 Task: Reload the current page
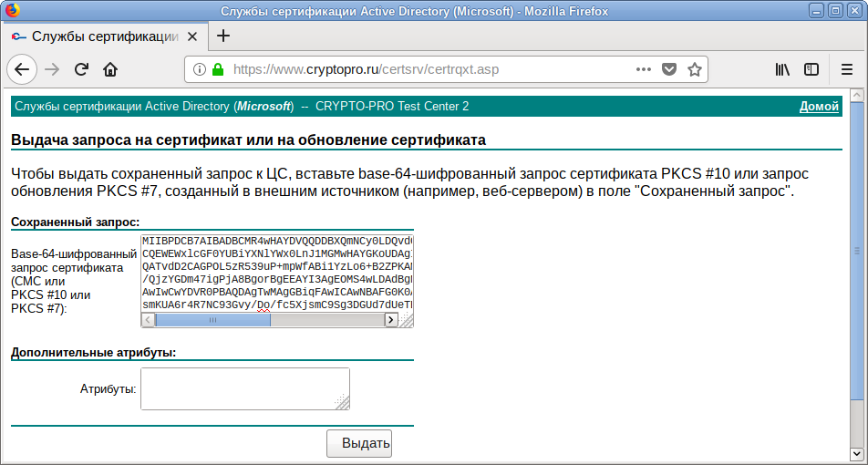[x=81, y=69]
